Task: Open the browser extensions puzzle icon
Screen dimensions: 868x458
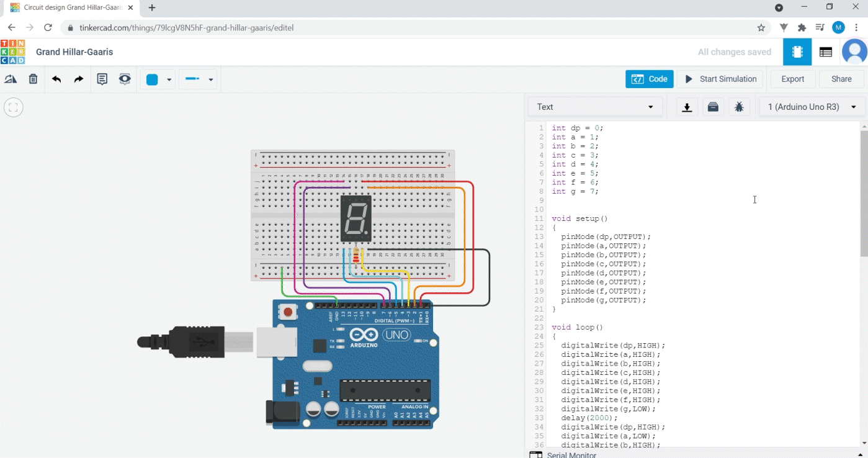Action: (802, 28)
